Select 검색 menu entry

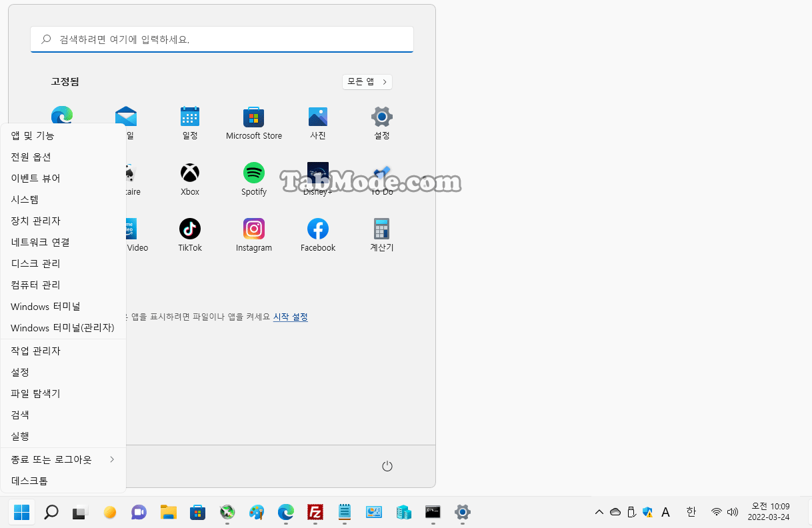(63, 415)
